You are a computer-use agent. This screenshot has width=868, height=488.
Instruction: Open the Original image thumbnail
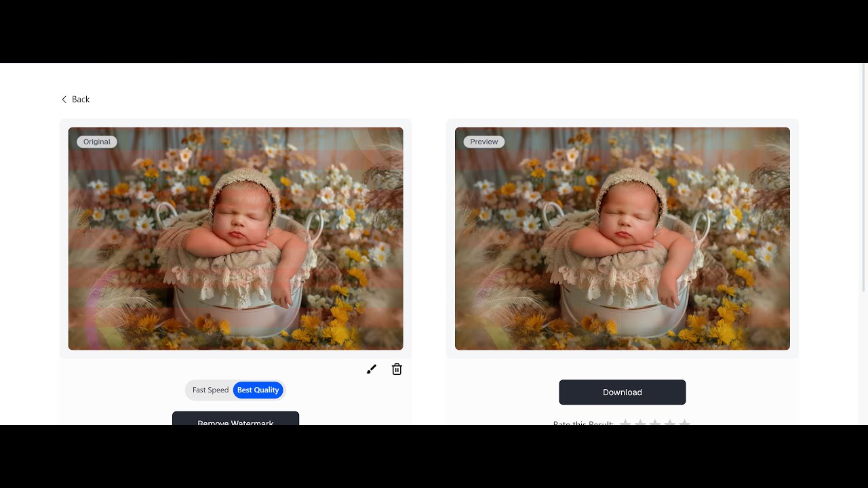coord(235,239)
